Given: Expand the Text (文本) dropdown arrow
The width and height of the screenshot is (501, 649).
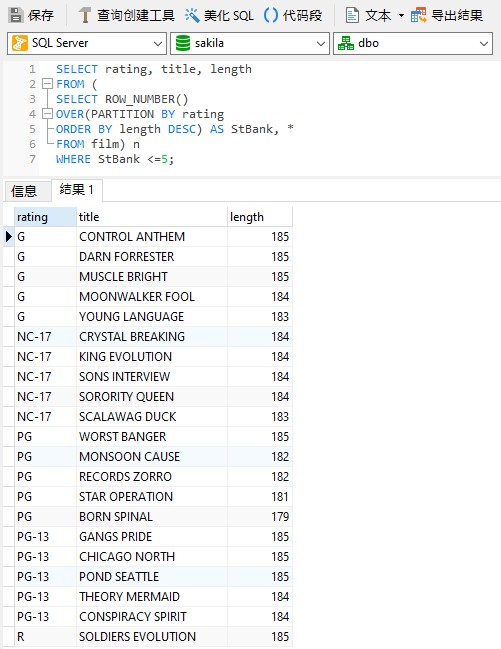Looking at the screenshot, I should [x=401, y=16].
